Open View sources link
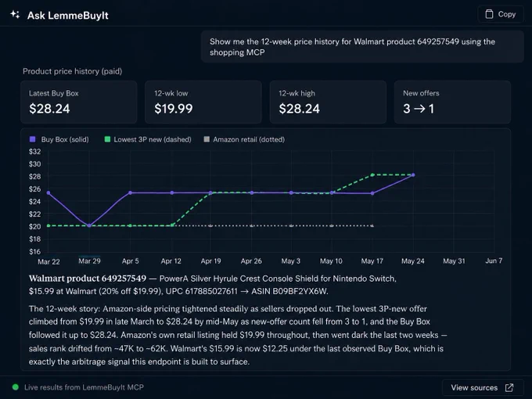The image size is (532, 399). (x=482, y=387)
